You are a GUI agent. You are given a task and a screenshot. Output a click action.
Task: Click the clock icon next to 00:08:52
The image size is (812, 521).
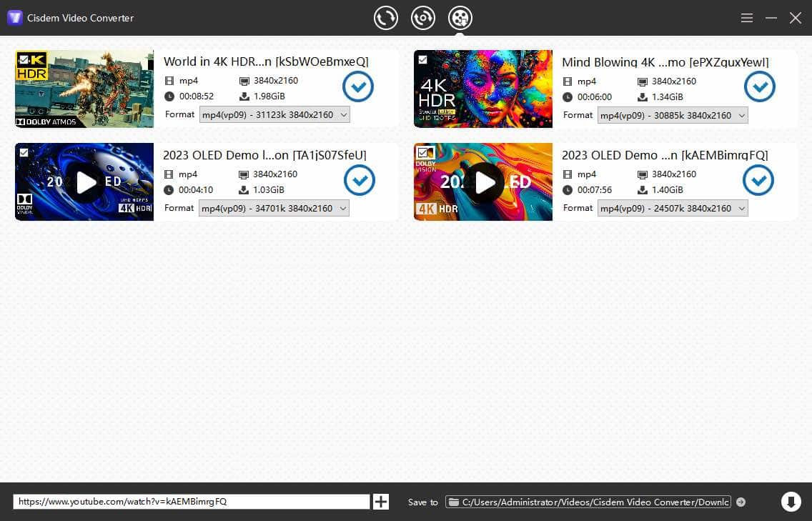tap(169, 96)
